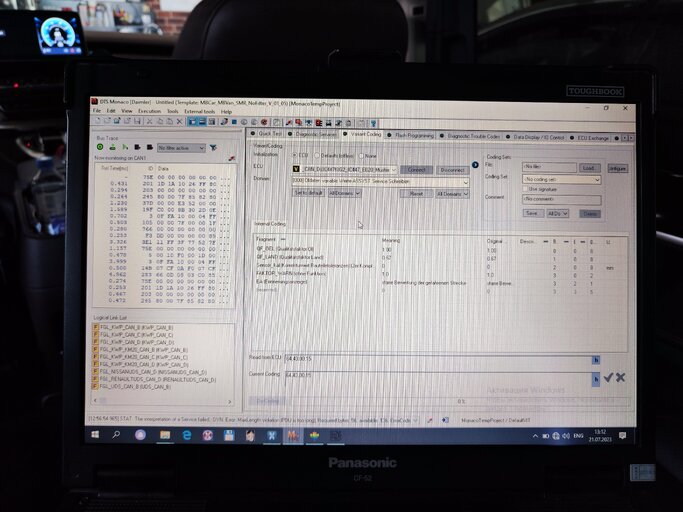Click the Load button in Coding Sets
Screen dimensions: 683x512
point(589,168)
